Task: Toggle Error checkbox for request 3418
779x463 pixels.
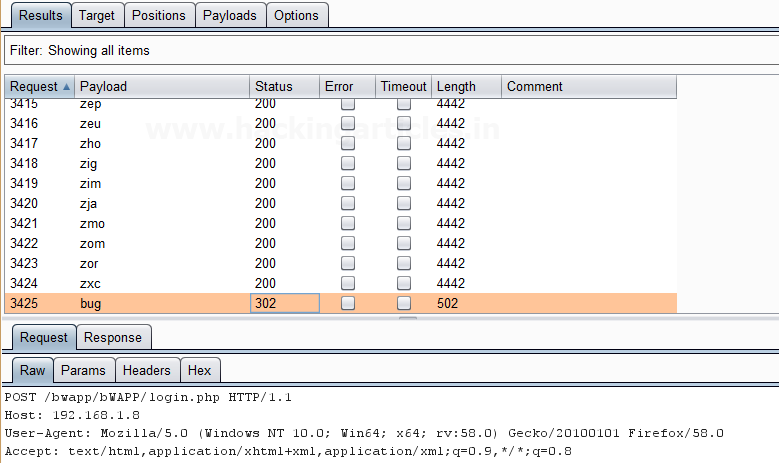Action: (x=348, y=163)
